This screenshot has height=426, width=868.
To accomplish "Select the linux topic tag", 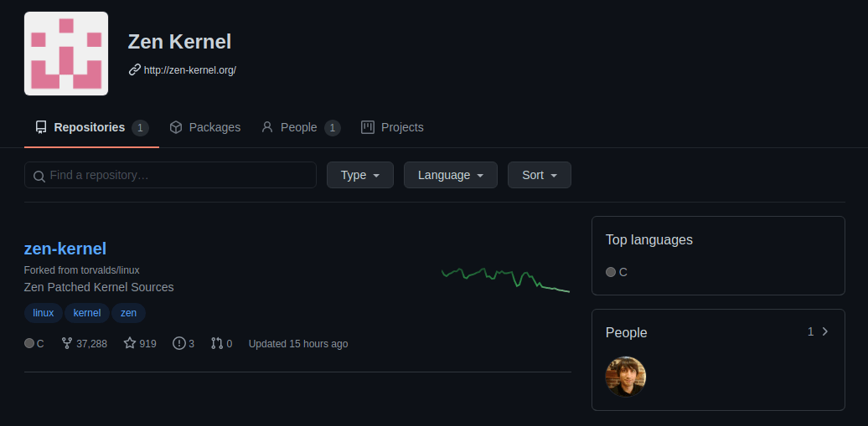I will coord(44,312).
